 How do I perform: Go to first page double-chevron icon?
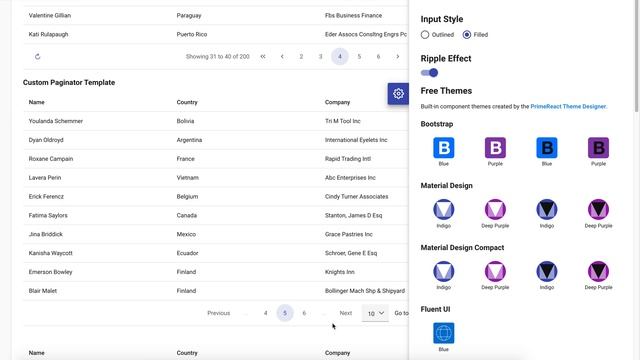tap(263, 57)
